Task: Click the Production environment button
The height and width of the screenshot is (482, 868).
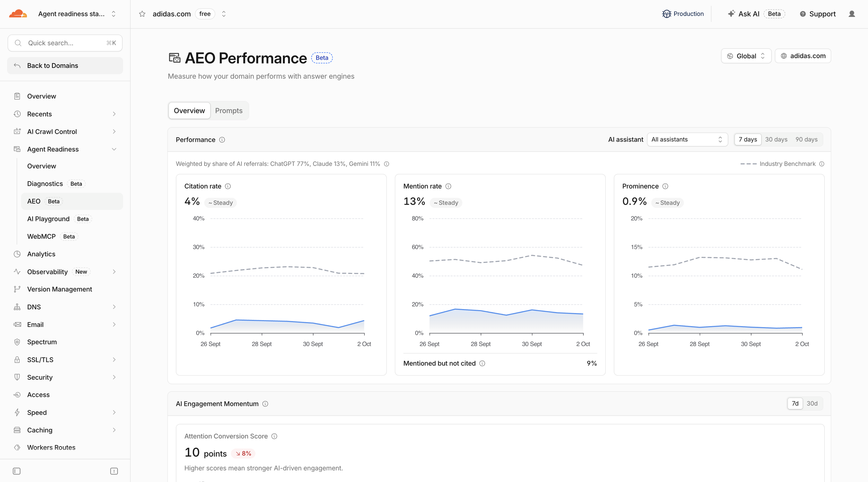Action: [x=682, y=14]
